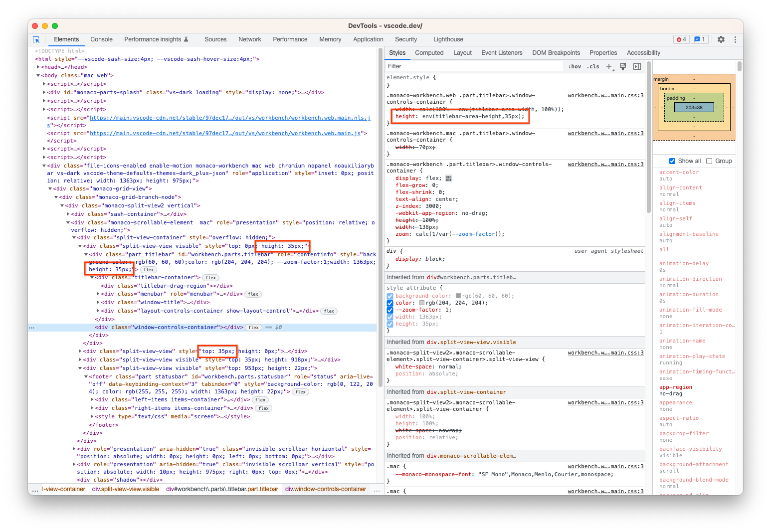Collapse the body element in the DOM tree
The height and width of the screenshot is (532, 771).
[x=38, y=75]
